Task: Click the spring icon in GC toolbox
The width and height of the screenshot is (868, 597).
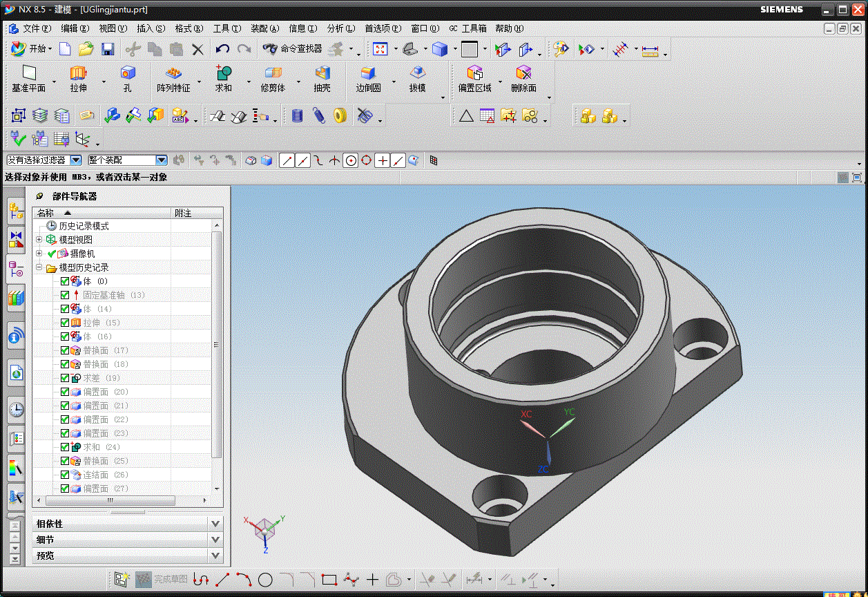Action: [318, 115]
